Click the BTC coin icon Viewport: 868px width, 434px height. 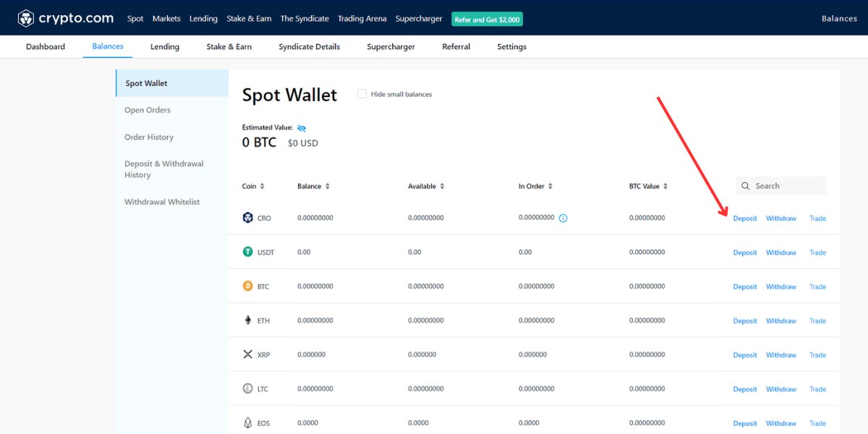248,286
